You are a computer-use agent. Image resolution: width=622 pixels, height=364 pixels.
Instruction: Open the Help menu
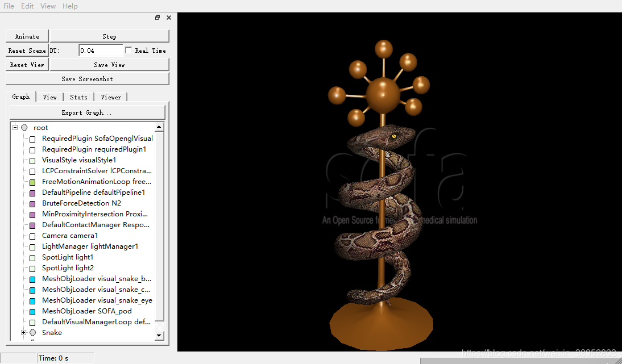pyautogui.click(x=70, y=6)
